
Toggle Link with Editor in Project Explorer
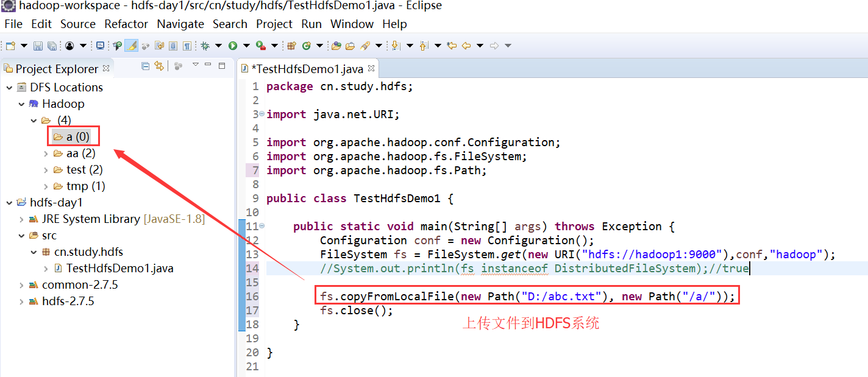pos(160,66)
